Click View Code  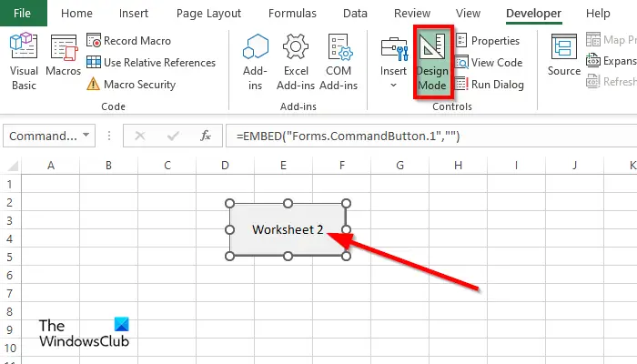[x=489, y=63]
